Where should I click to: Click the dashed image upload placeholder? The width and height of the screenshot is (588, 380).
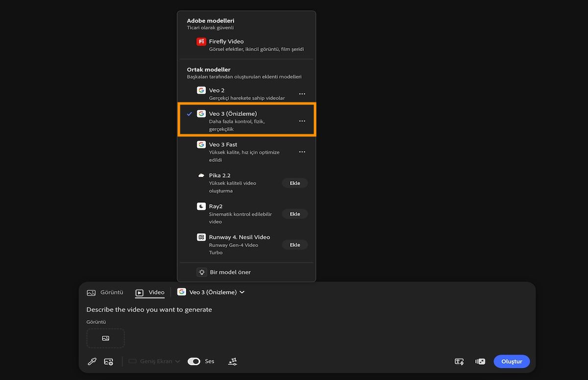105,338
